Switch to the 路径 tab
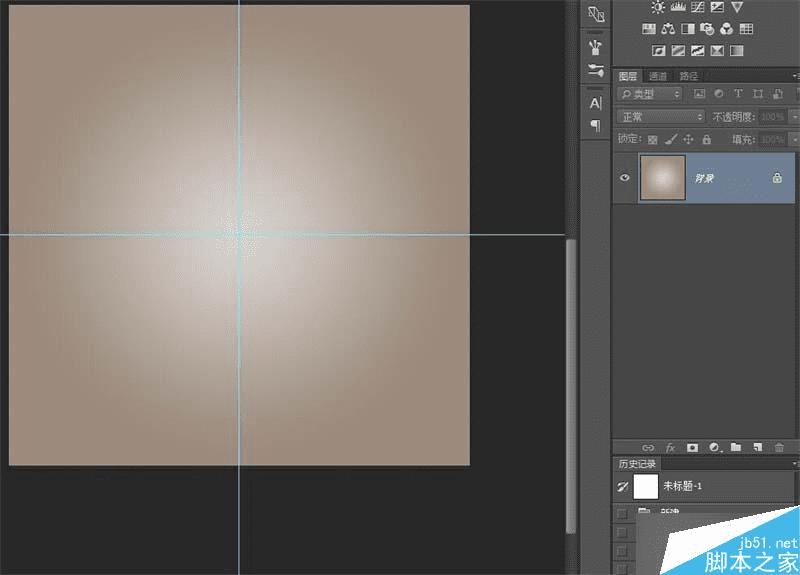Viewport: 800px width, 575px height. coord(688,76)
